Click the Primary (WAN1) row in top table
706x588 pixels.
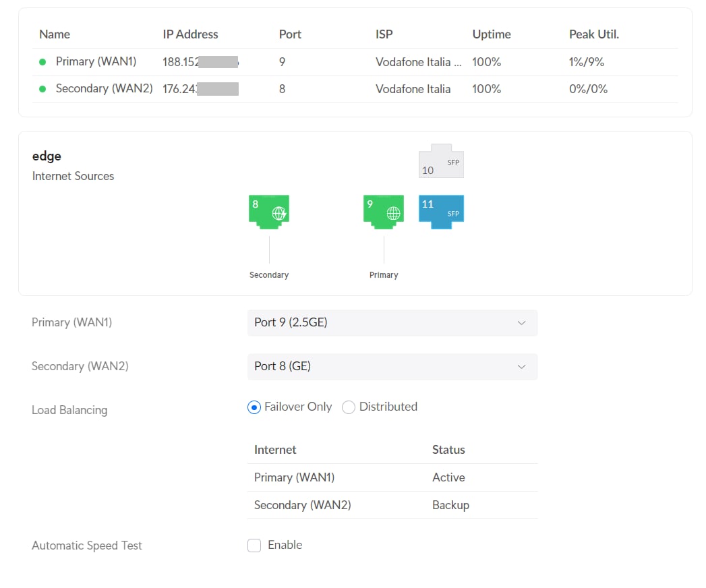pyautogui.click(x=96, y=62)
